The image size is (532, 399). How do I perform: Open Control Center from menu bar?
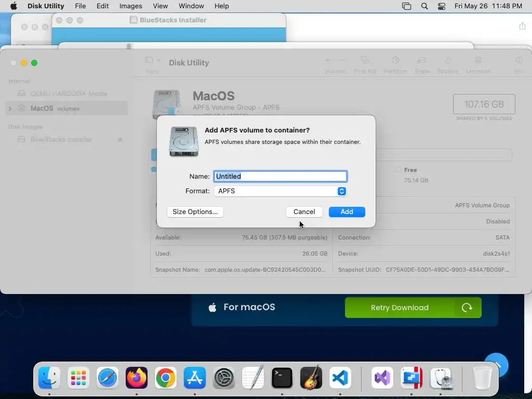442,6
